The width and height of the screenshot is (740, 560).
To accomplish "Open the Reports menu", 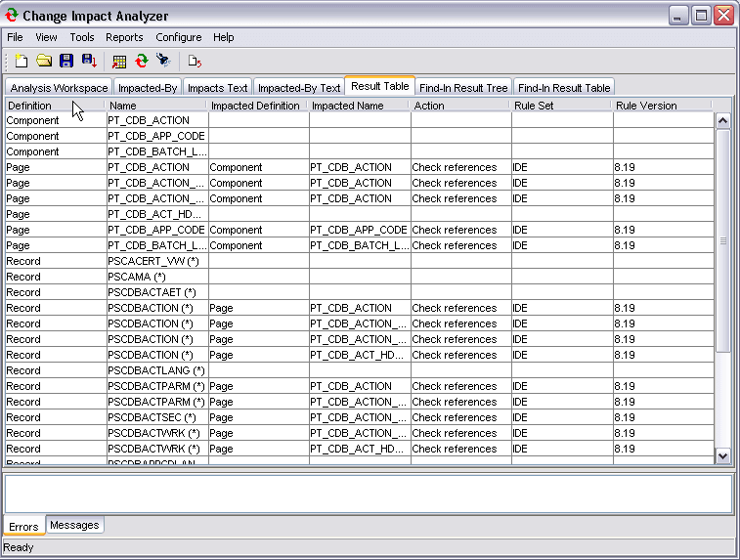I will click(124, 37).
